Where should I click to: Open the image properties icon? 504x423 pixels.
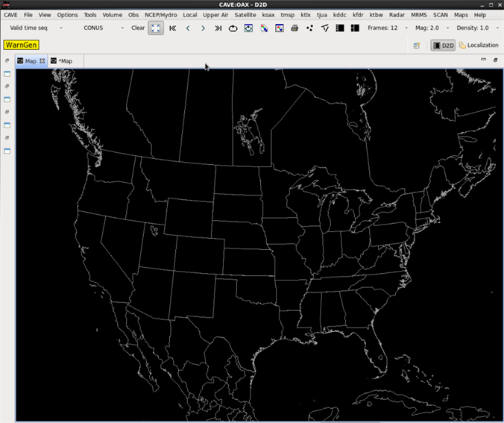pyautogui.click(x=280, y=28)
